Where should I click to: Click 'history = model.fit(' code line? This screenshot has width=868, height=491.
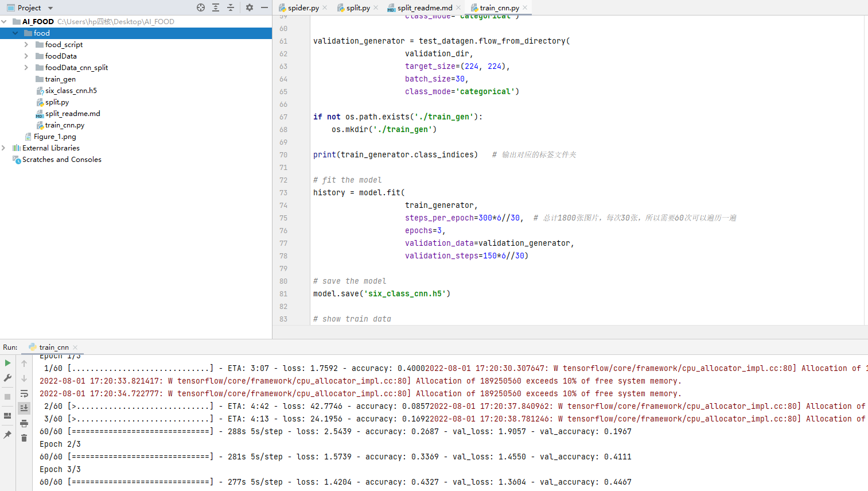(359, 192)
